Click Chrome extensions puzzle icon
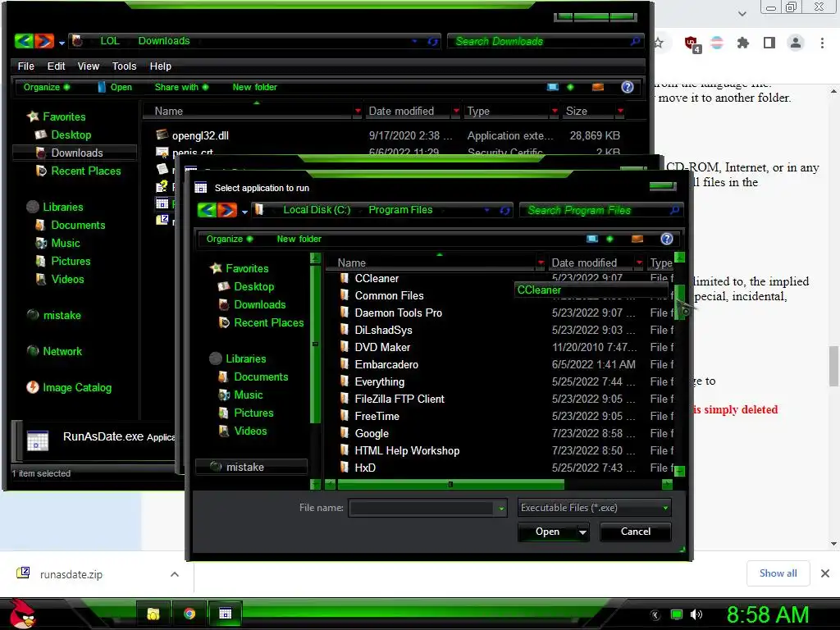 (x=743, y=43)
